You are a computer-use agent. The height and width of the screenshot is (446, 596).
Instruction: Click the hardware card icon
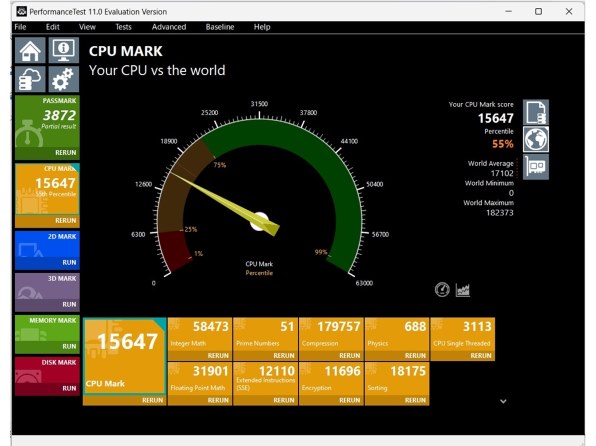click(x=536, y=167)
